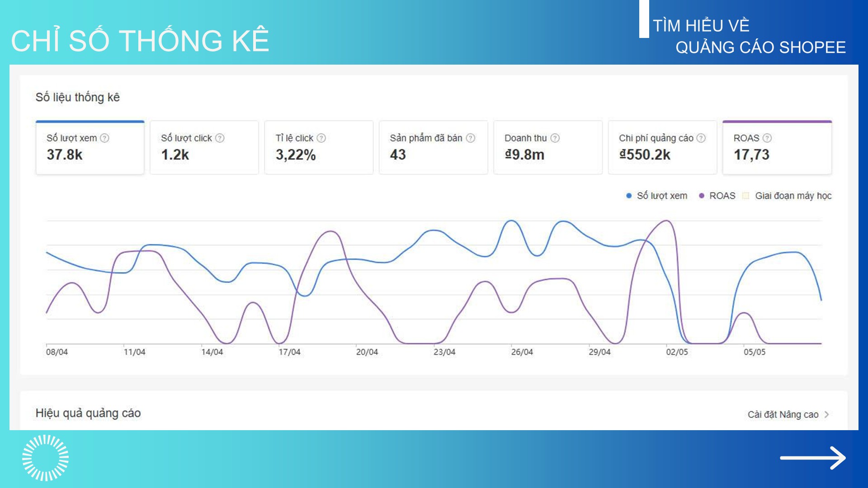Open the question mark next to Doanh thu
The width and height of the screenshot is (868, 488).
(x=555, y=138)
